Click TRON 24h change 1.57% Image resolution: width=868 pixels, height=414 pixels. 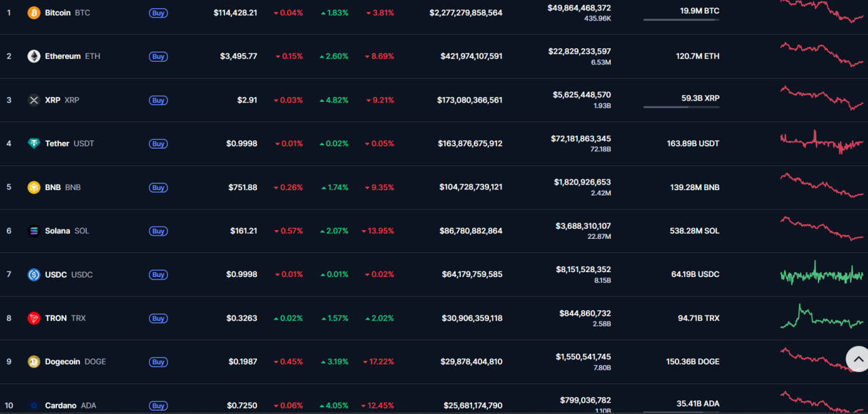pos(334,318)
